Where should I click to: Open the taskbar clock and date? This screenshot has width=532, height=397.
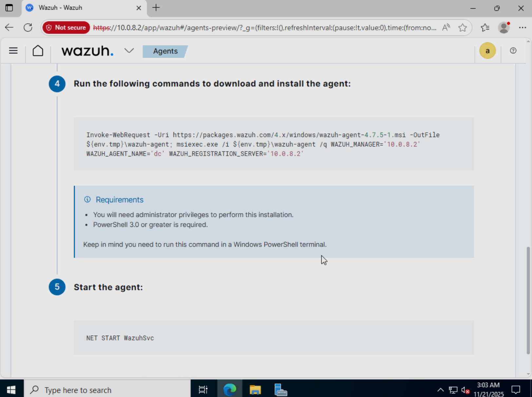tap(488, 389)
